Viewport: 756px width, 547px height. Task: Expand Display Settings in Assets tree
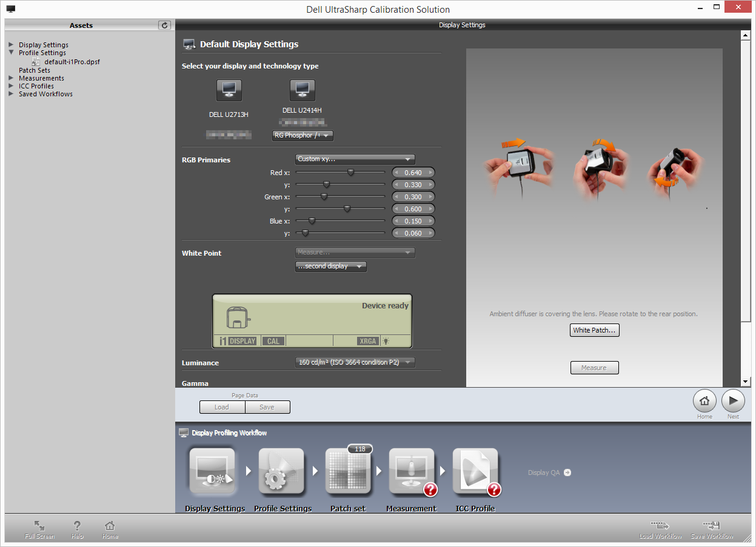point(11,45)
